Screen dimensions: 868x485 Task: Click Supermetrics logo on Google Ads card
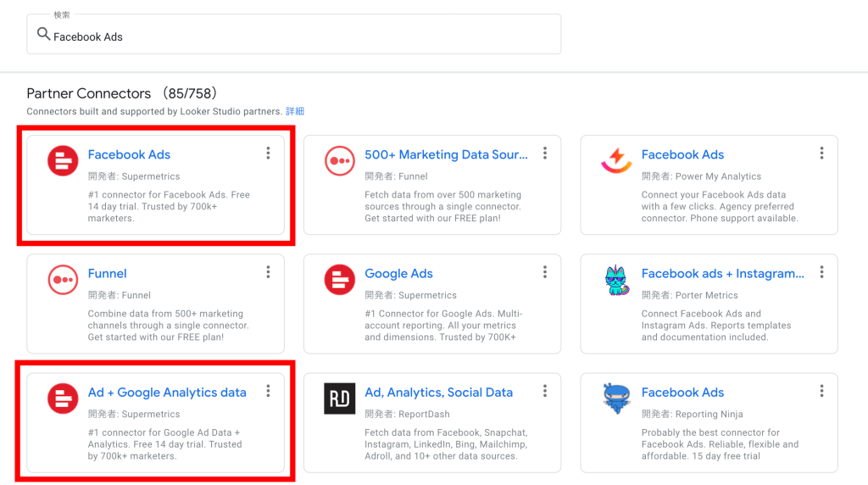point(339,280)
